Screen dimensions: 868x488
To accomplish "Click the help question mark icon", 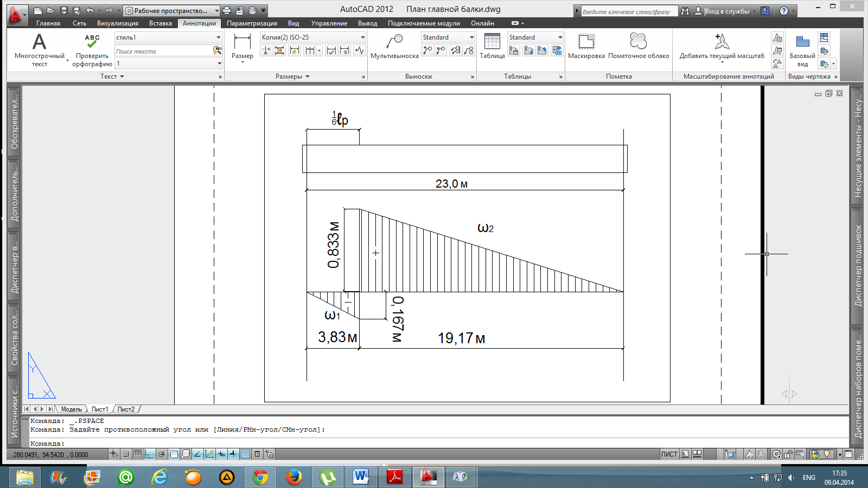I will click(783, 11).
